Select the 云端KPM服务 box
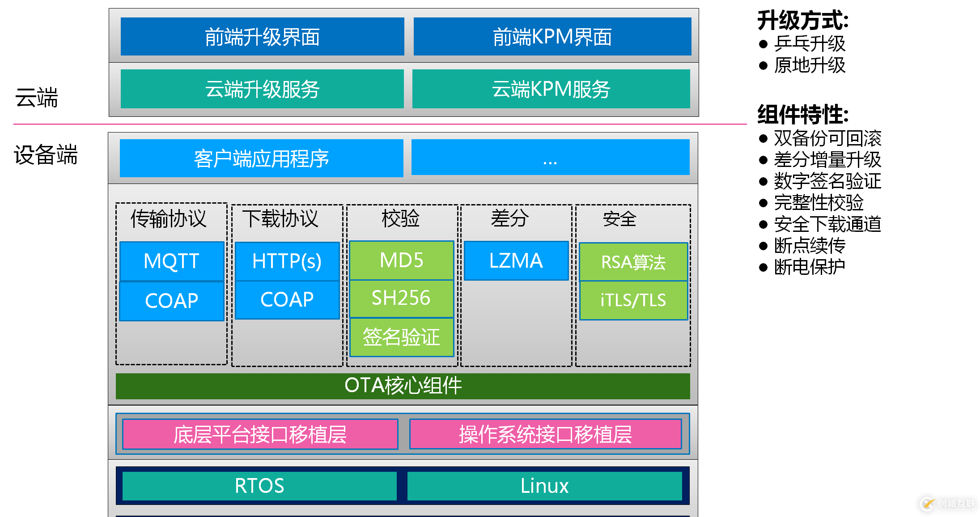Screen dimensions: 980x517 tap(551, 89)
